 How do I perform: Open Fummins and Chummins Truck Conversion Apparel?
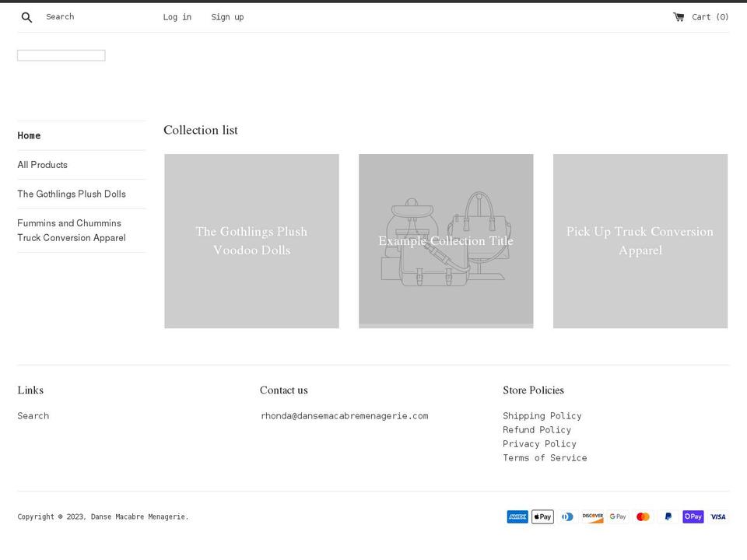point(72,230)
